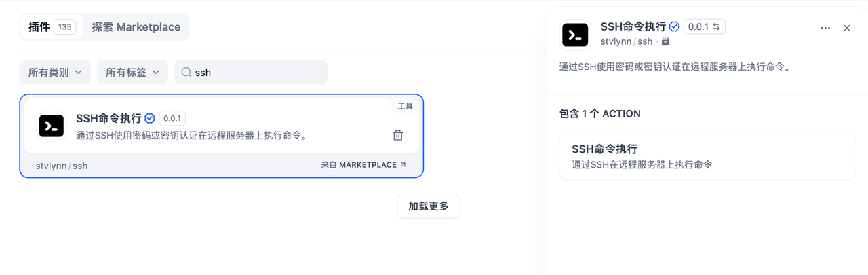The image size is (868, 275).
Task: Close the SSH plugin detail panel
Action: (847, 28)
